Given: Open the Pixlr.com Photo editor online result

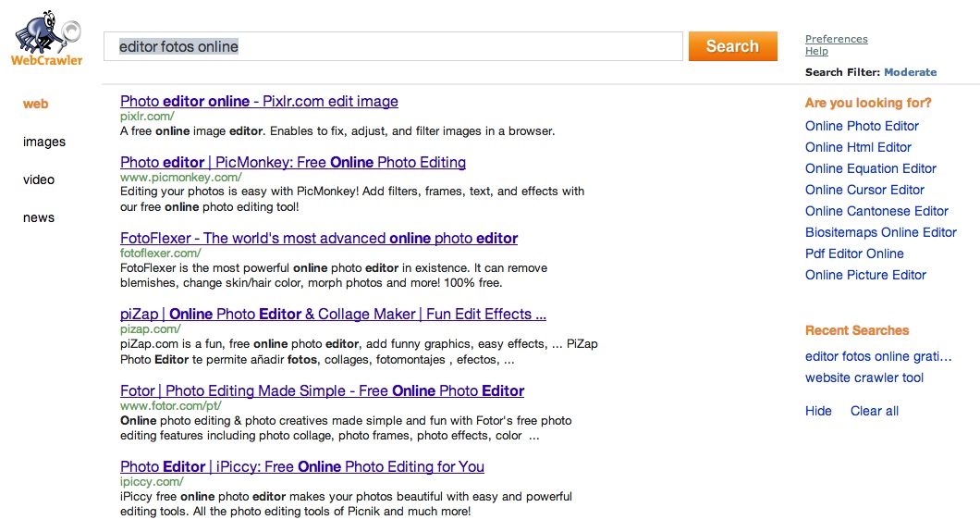Looking at the screenshot, I should [x=259, y=102].
